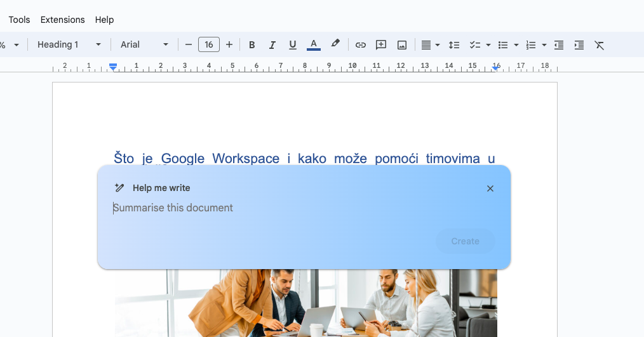Add a comment using the toolbar icon
The image size is (644, 337).
(x=381, y=44)
